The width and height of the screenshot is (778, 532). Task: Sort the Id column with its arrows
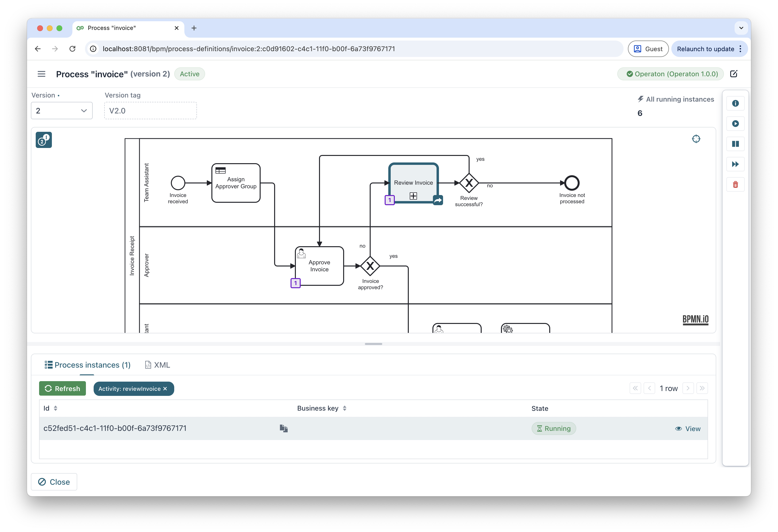(x=56, y=408)
